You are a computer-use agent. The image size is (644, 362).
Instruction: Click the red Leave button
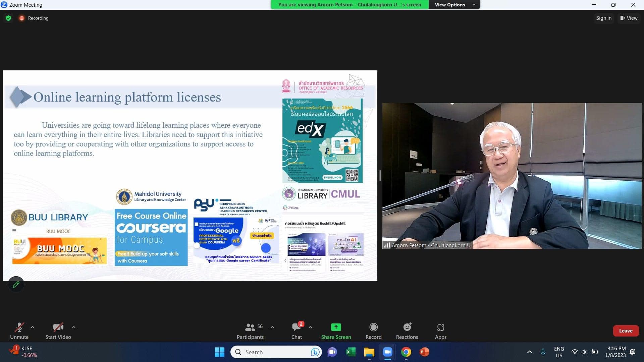[626, 330]
